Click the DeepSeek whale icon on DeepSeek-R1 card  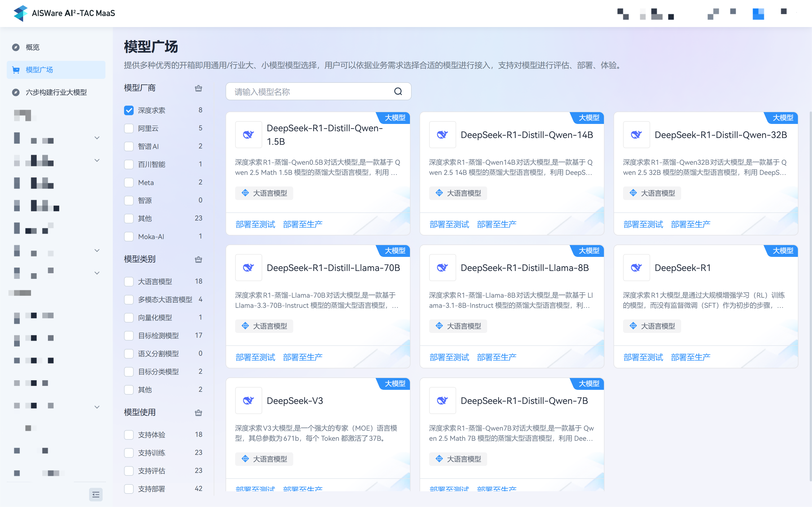[x=636, y=268]
